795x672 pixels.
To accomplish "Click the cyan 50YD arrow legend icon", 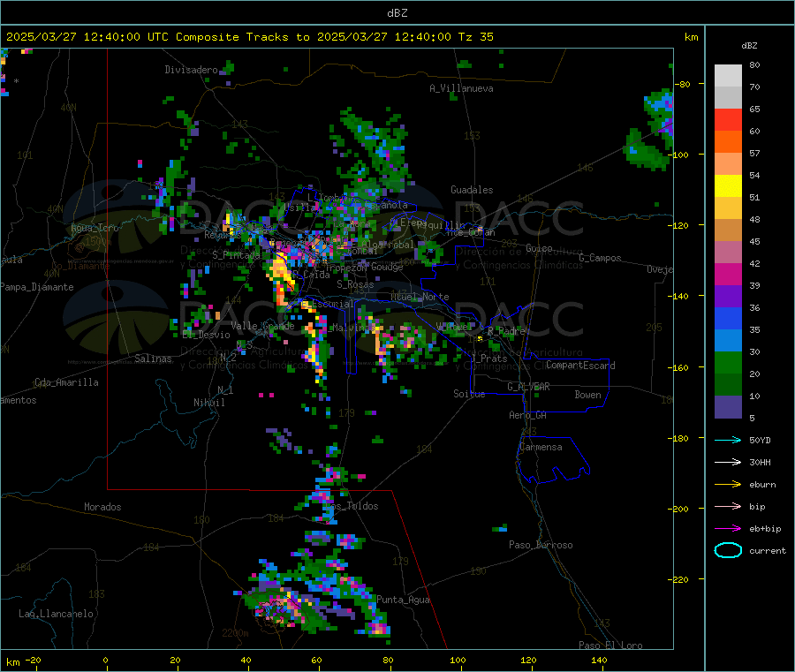I will click(x=728, y=440).
